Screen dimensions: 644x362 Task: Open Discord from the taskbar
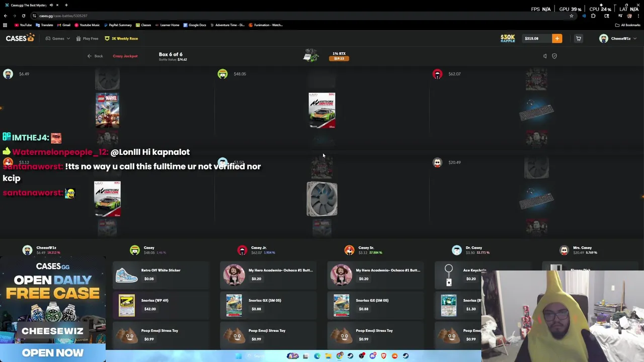373,356
